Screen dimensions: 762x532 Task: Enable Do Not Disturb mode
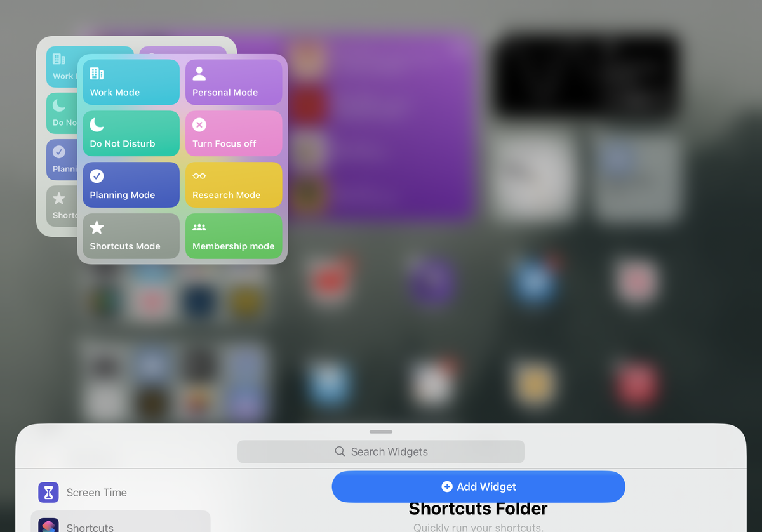(x=131, y=133)
